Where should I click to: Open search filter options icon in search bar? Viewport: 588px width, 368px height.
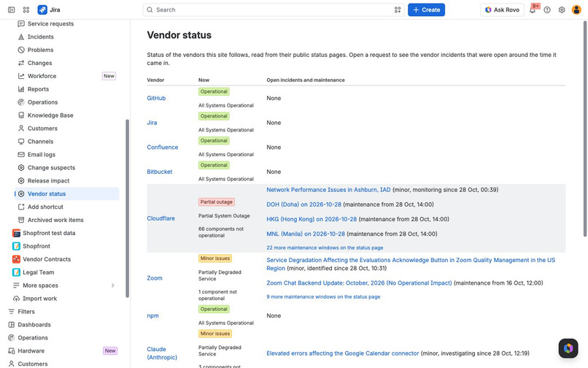[398, 9]
